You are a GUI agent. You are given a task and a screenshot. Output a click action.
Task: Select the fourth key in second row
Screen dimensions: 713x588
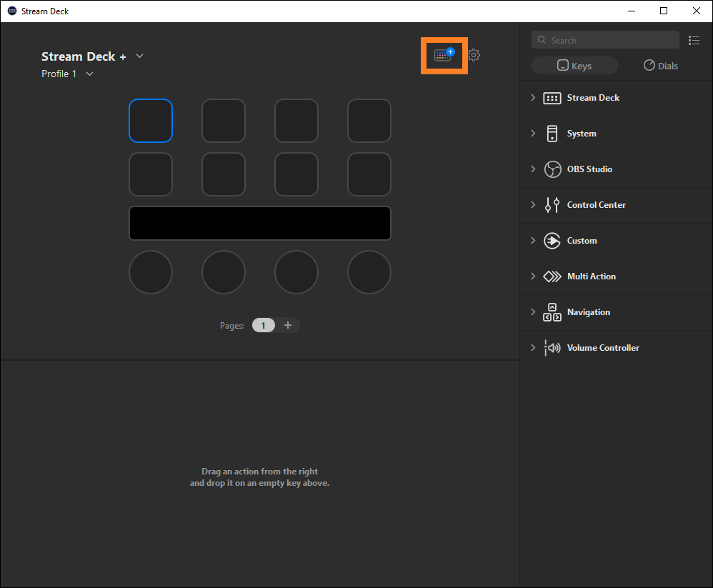tap(369, 174)
